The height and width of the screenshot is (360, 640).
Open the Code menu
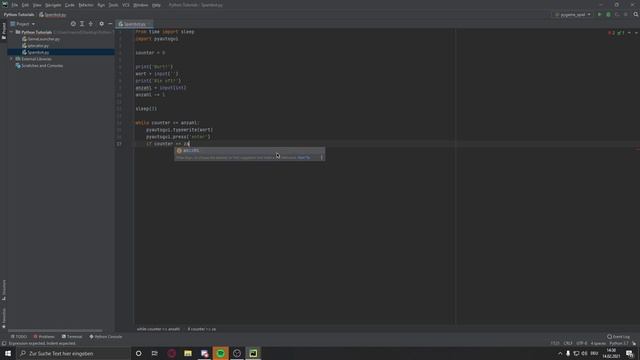[x=70, y=5]
